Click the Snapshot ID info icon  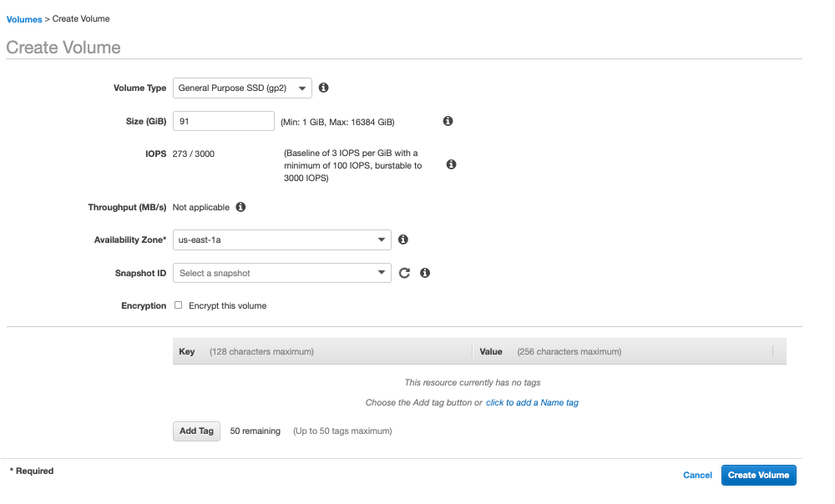coord(425,273)
